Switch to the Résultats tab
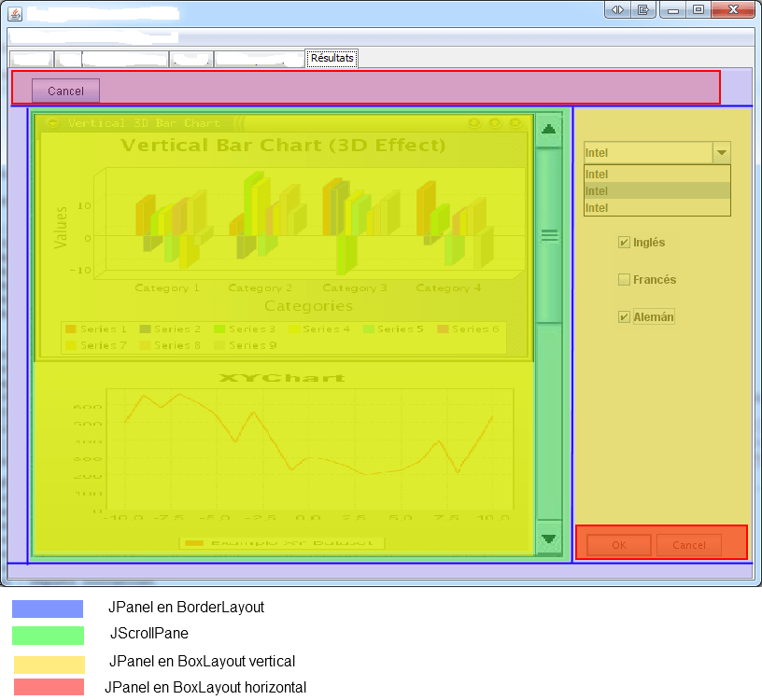Image resolution: width=762 pixels, height=700 pixels. point(332,58)
